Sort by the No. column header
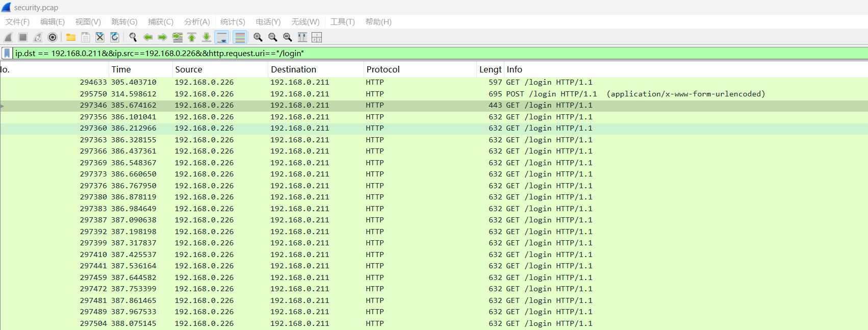 [55, 69]
